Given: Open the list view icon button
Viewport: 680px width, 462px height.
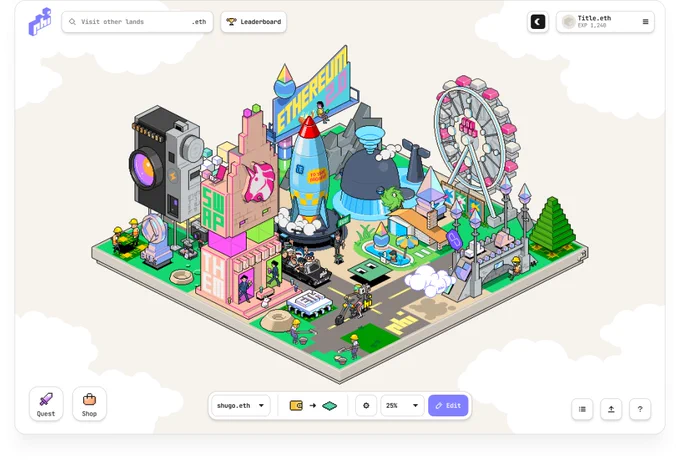Looking at the screenshot, I should (582, 409).
